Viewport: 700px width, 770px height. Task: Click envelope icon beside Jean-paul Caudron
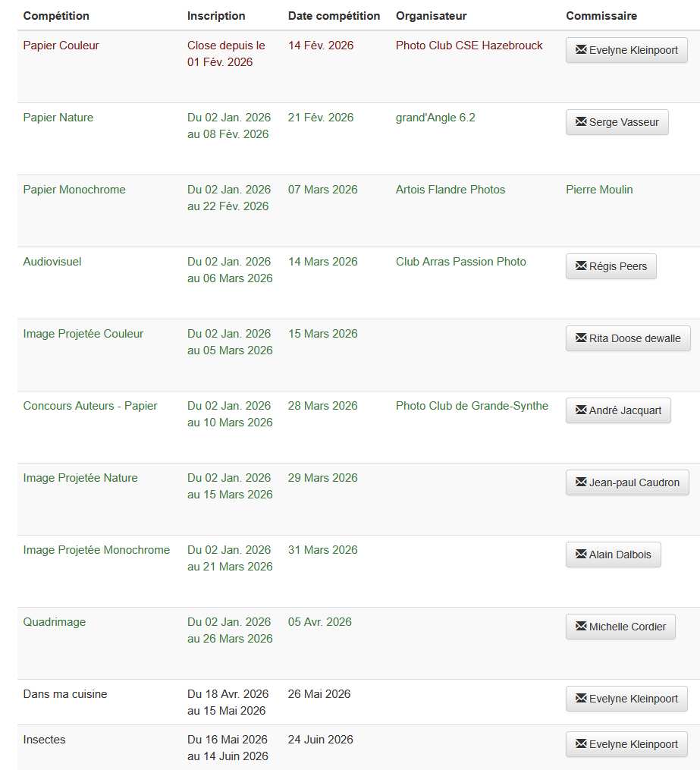coord(581,482)
